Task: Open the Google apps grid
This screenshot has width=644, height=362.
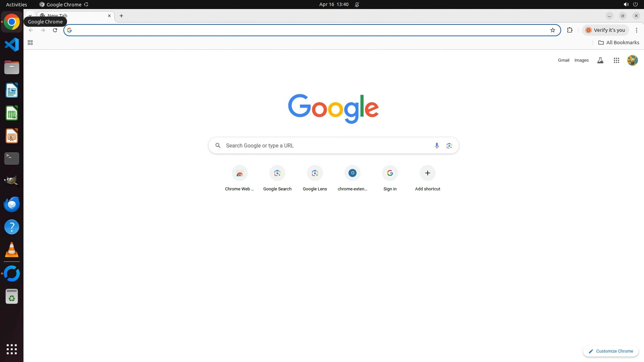Action: pyautogui.click(x=616, y=60)
